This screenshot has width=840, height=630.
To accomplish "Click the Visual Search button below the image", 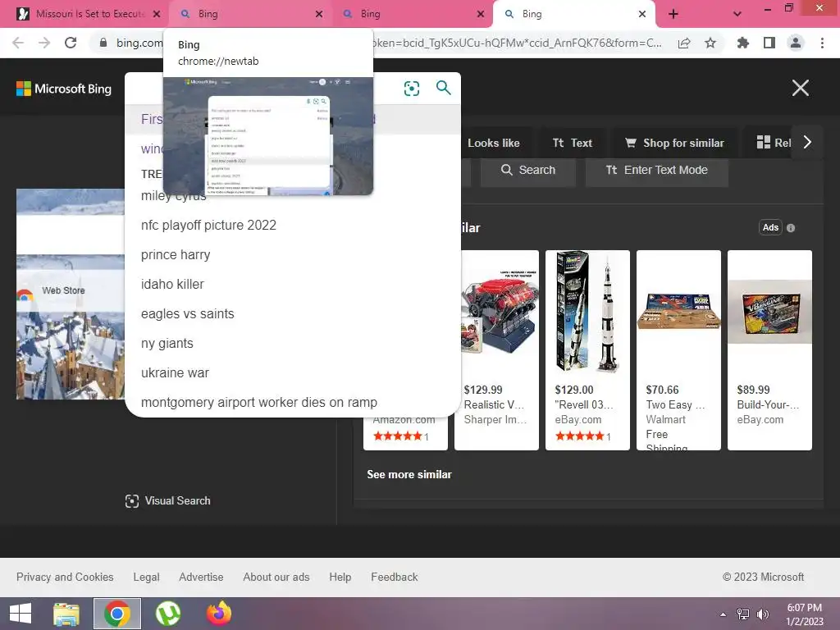I will tap(167, 501).
